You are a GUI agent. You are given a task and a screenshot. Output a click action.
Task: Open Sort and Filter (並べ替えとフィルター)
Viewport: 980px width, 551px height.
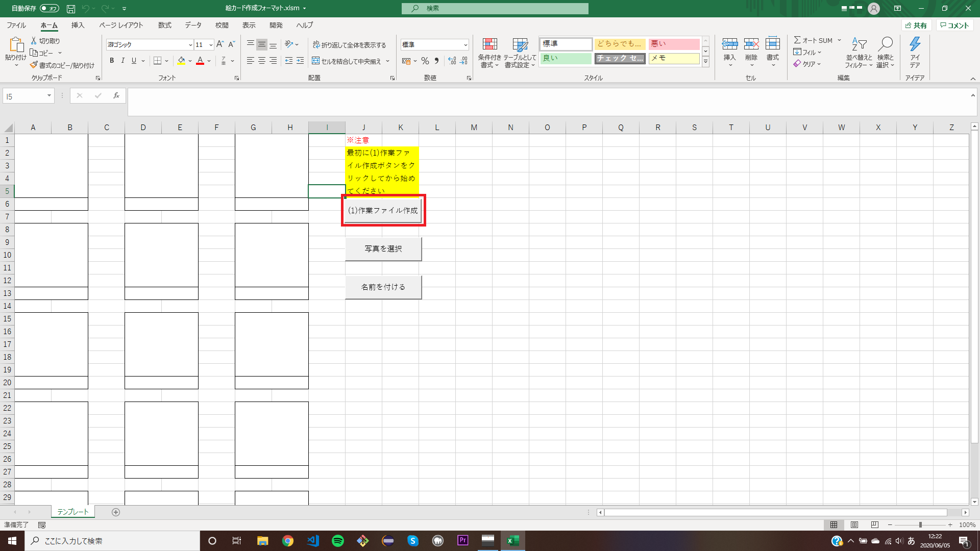click(859, 53)
